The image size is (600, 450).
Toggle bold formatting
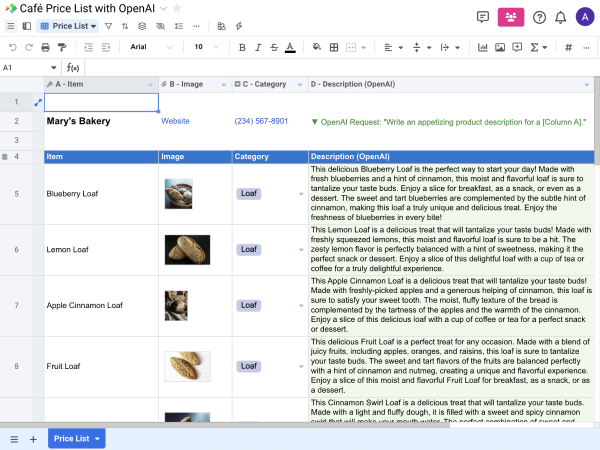242,47
